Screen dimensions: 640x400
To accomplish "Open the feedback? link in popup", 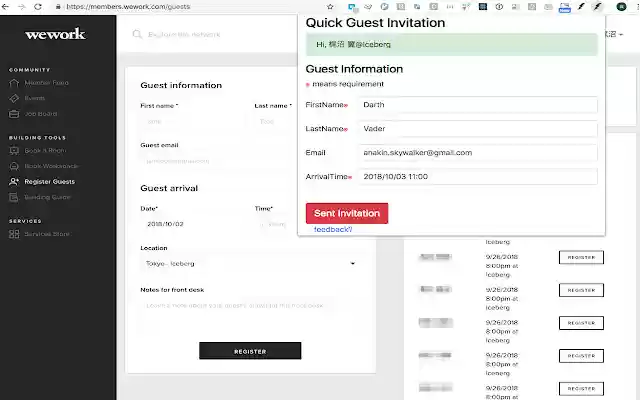I will pos(333,230).
